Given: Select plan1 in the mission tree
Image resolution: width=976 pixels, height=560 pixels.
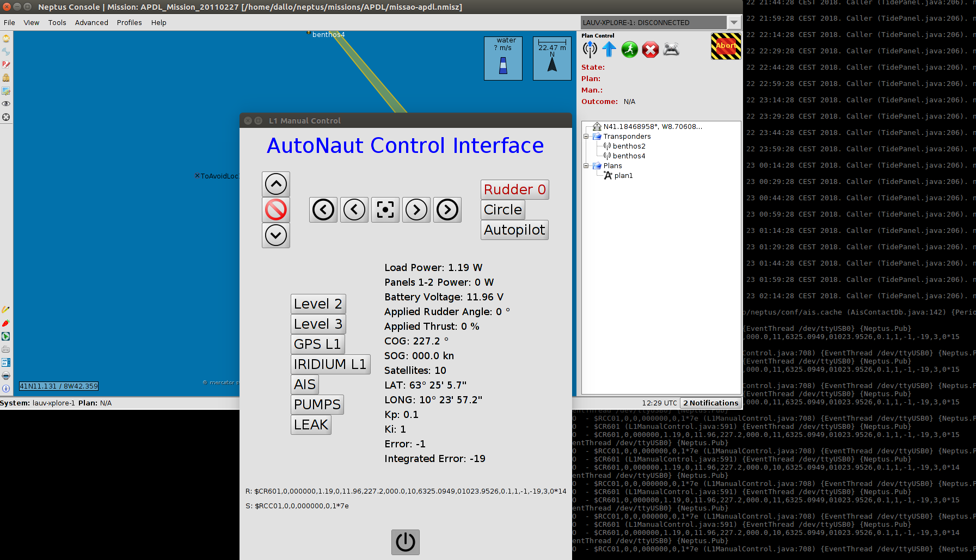Looking at the screenshot, I should (623, 176).
